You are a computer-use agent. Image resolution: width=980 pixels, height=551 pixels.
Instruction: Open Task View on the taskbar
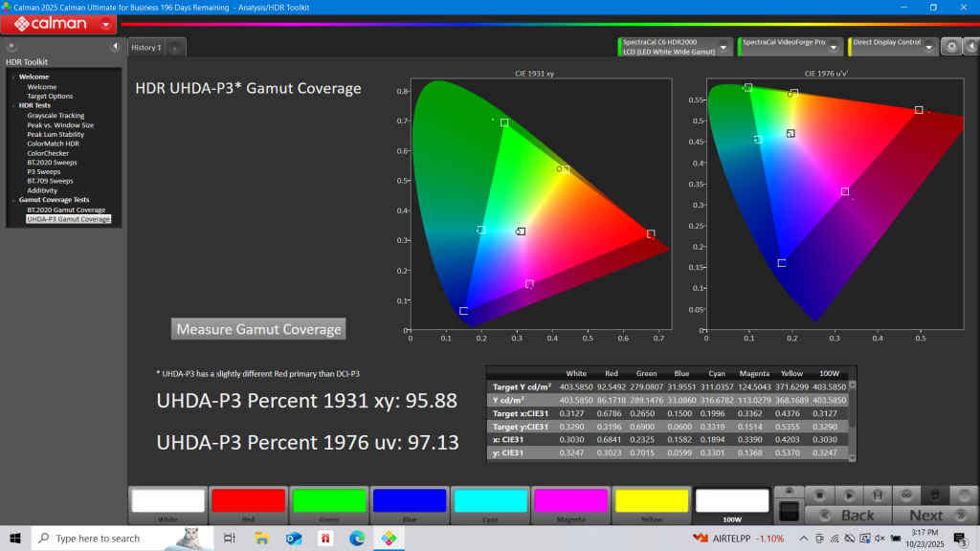[x=230, y=539]
